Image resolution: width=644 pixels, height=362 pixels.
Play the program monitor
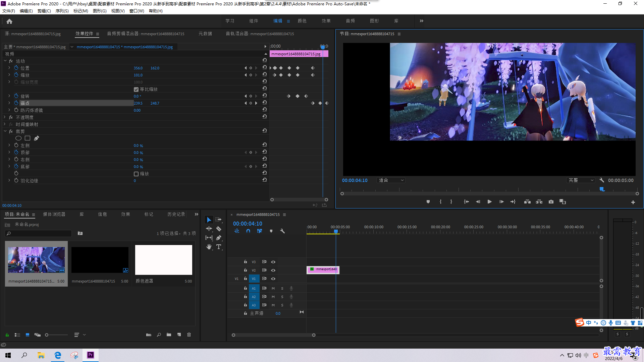(489, 202)
